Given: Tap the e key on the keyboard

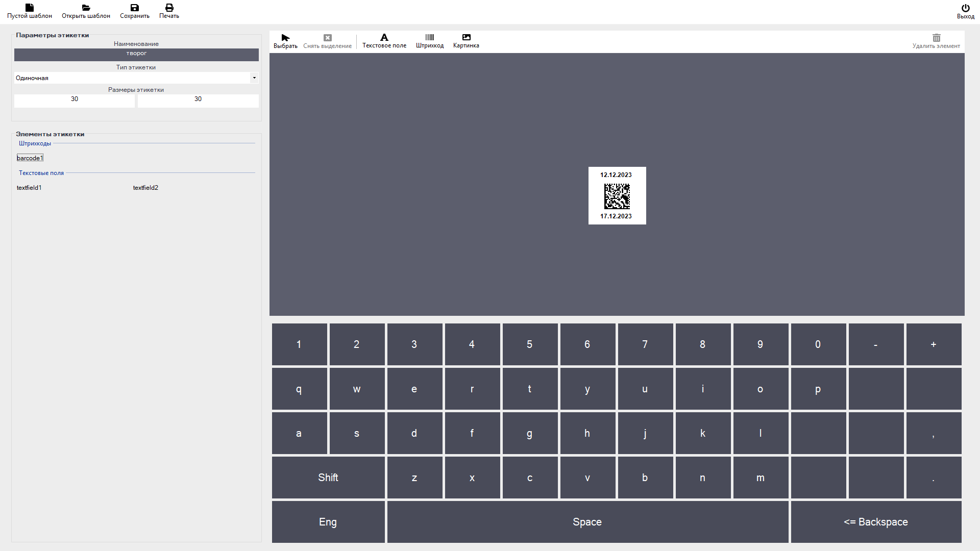Looking at the screenshot, I should click(x=415, y=389).
